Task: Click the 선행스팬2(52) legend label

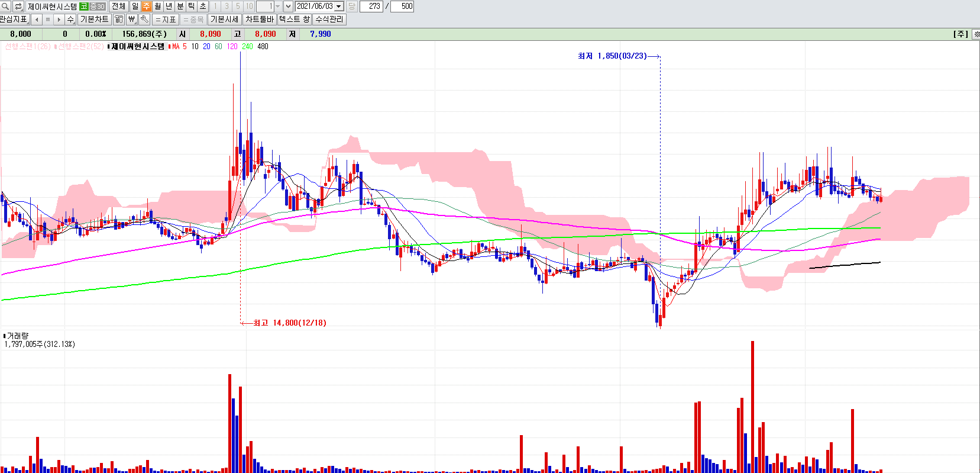Action: click(80, 46)
